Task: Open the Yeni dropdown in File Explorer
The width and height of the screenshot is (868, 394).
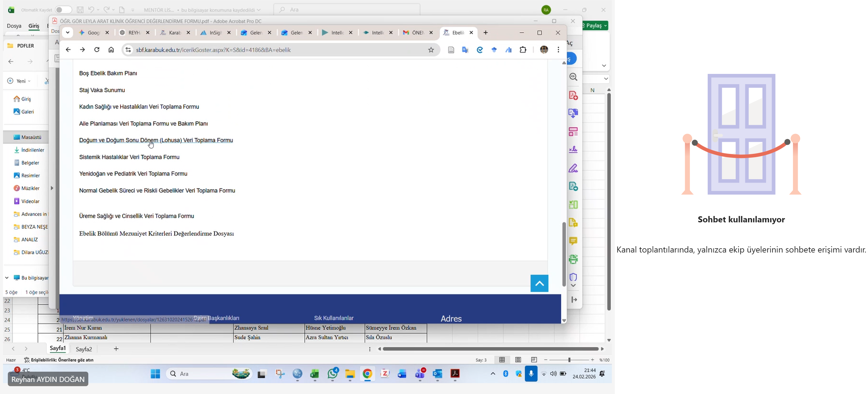Action: coord(20,81)
